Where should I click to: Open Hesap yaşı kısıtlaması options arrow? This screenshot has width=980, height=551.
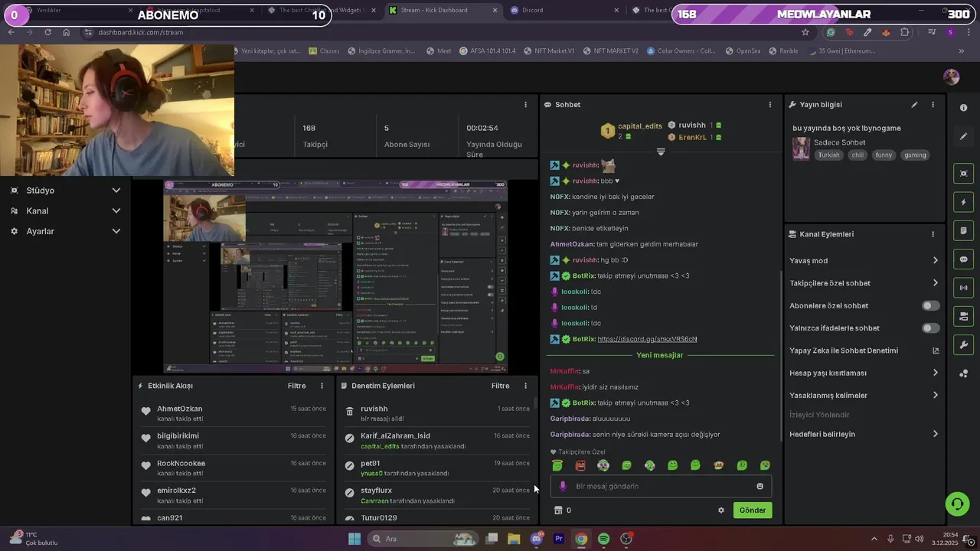point(935,373)
